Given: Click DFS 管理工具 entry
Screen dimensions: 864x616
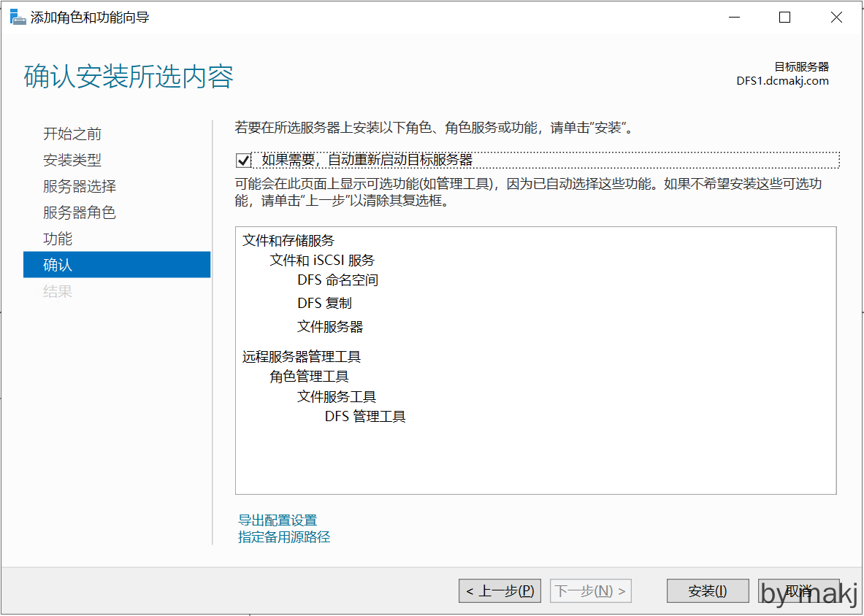Looking at the screenshot, I should click(365, 417).
